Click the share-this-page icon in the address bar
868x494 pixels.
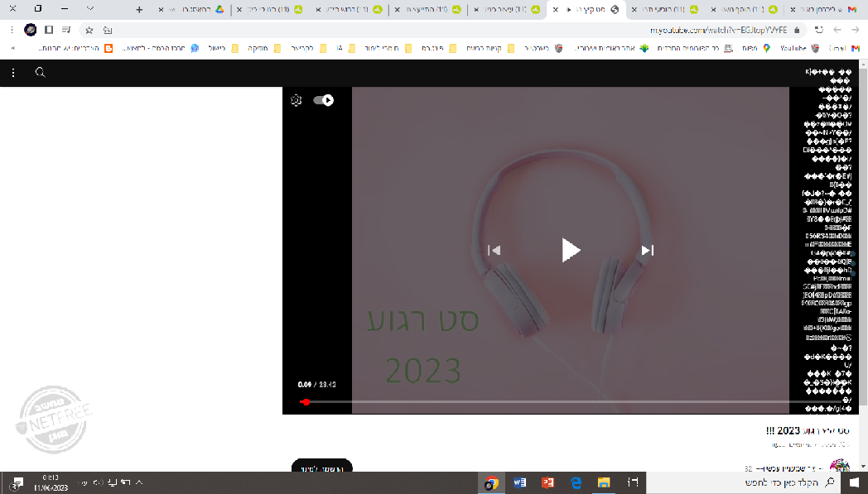click(108, 30)
